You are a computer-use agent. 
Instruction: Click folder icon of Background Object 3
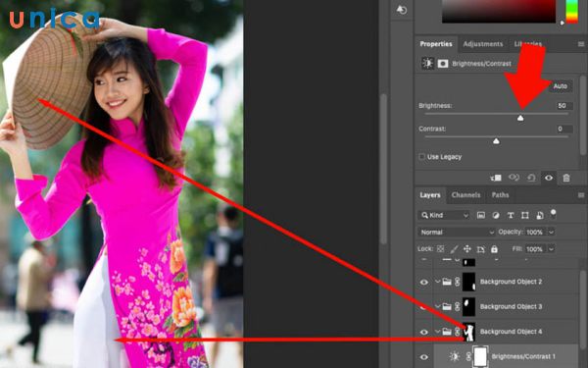point(447,307)
